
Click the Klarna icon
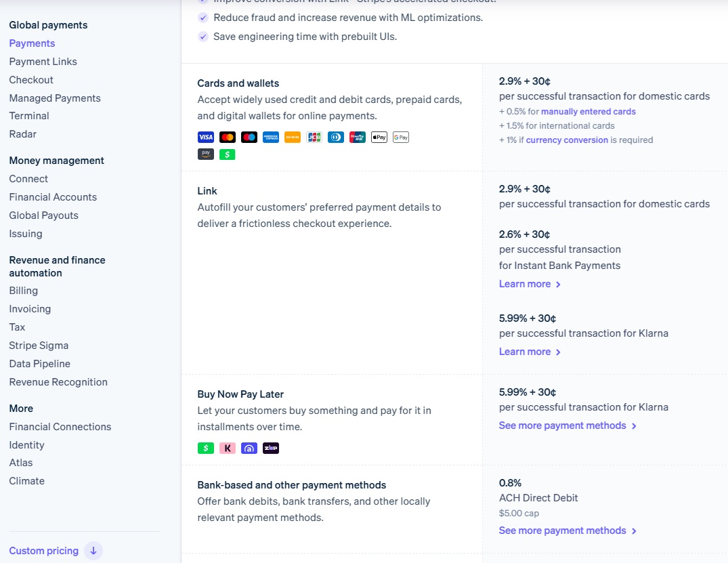(228, 448)
